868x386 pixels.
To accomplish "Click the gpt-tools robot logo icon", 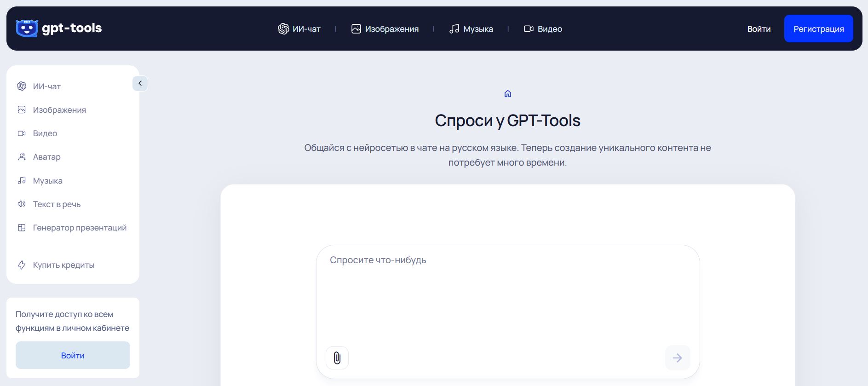I will (27, 29).
